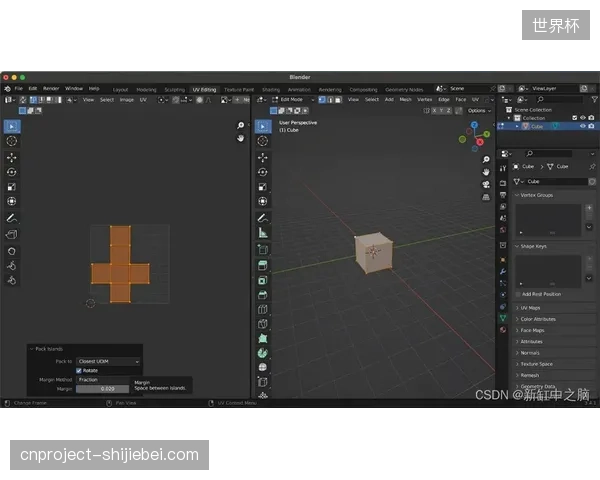Select the Extrude Region tool
This screenshot has width=600, height=480.
pos(263,266)
